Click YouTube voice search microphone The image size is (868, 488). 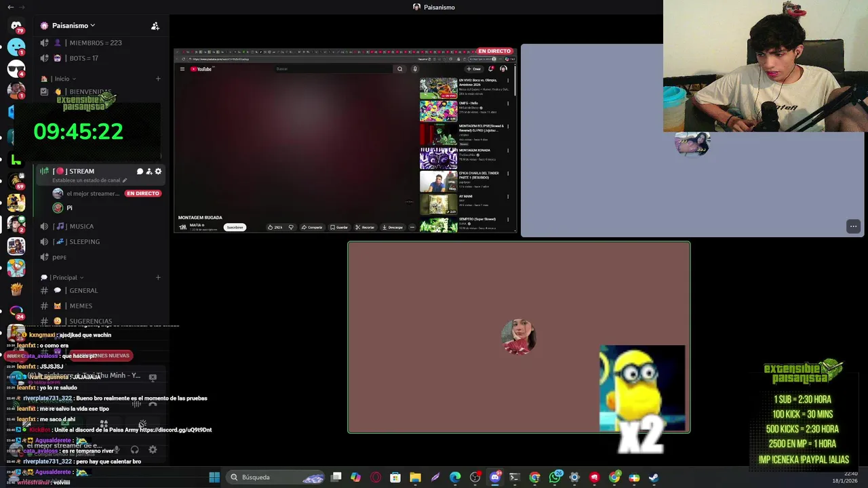(415, 68)
